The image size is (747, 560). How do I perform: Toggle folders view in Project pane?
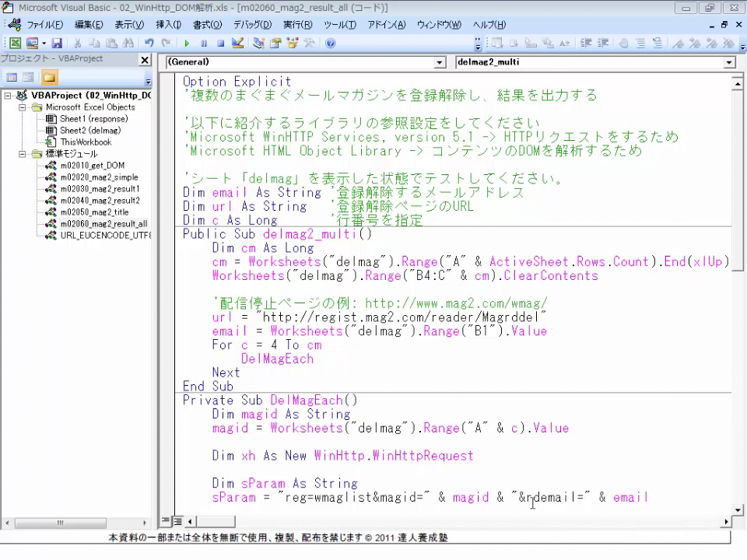tap(49, 77)
